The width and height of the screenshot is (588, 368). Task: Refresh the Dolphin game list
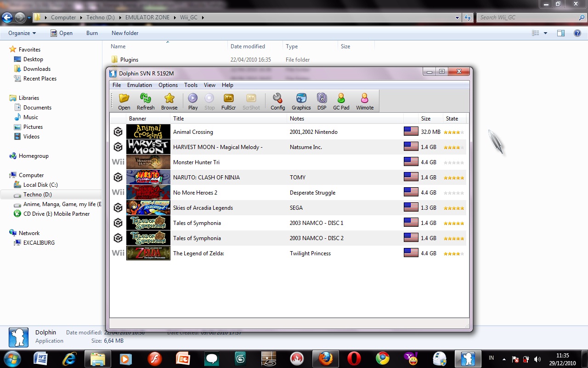[x=146, y=101]
